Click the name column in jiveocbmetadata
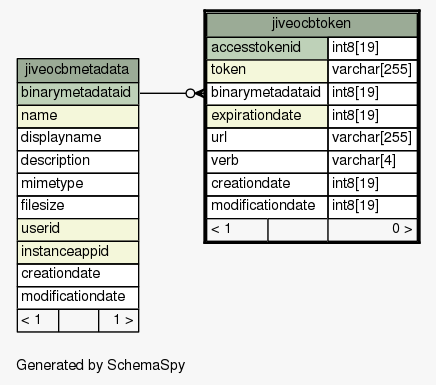 [78, 116]
